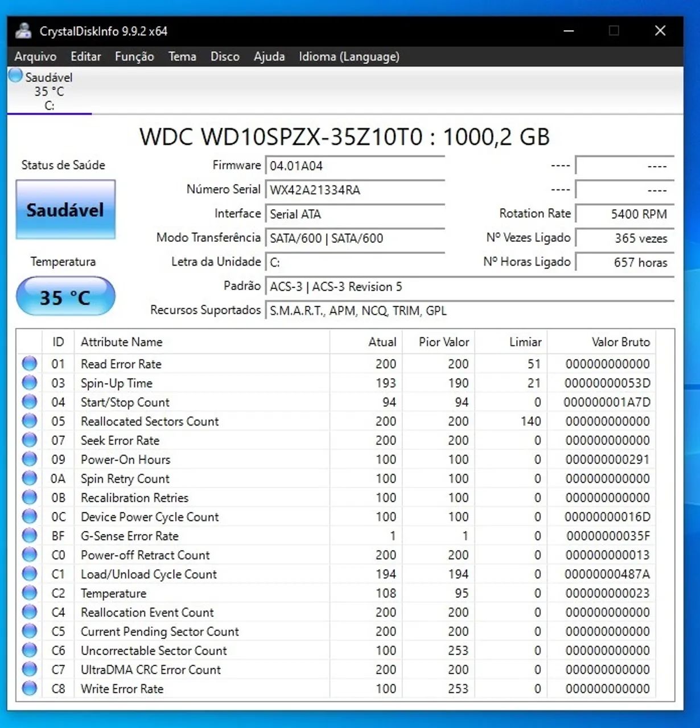The width and height of the screenshot is (700, 728).
Task: Click the status orb for Recalibration Retries
Action: pyautogui.click(x=30, y=497)
